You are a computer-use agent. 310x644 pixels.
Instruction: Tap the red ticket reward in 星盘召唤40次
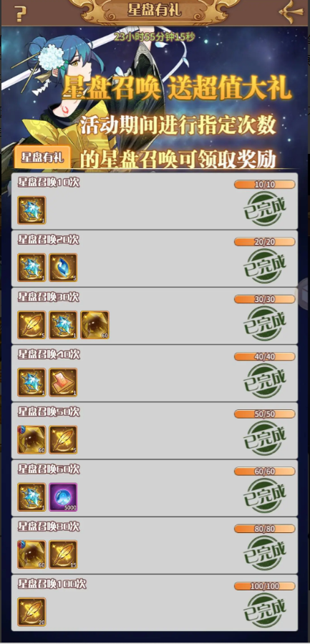coord(63,382)
